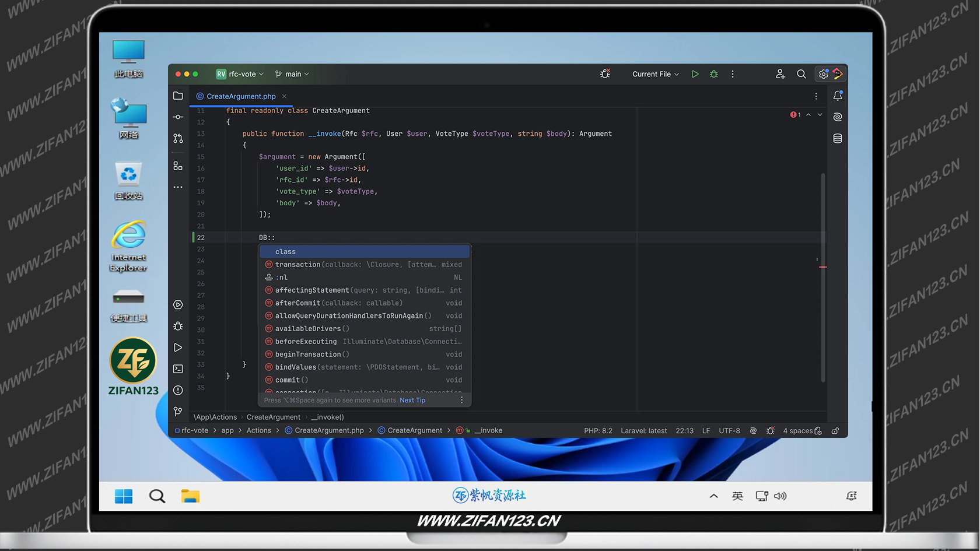Run Current File with green play button
980x551 pixels.
point(695,74)
